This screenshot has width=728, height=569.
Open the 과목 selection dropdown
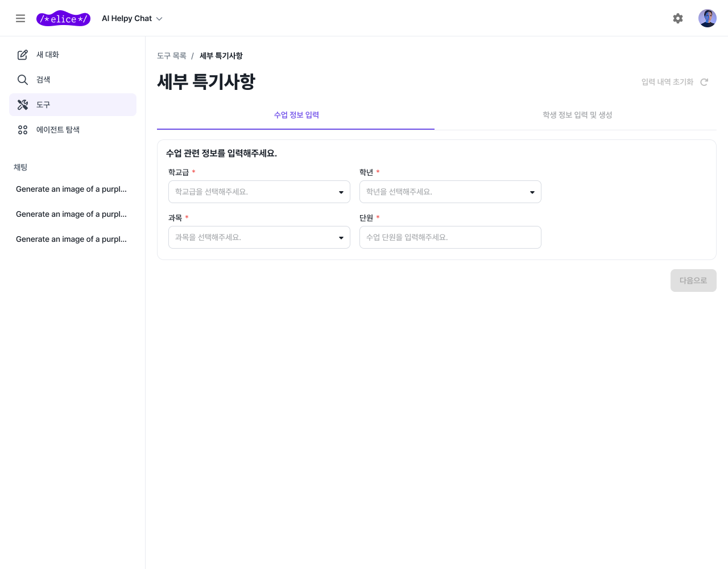[259, 237]
